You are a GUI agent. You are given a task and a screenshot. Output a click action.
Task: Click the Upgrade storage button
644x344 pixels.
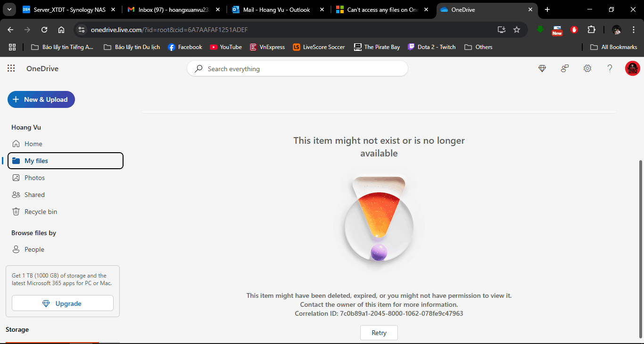point(63,303)
